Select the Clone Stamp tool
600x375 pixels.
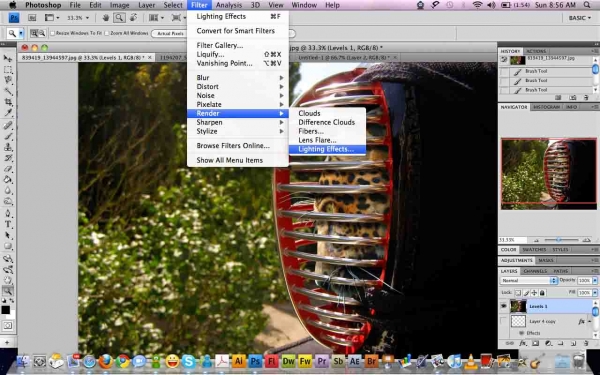click(x=8, y=147)
